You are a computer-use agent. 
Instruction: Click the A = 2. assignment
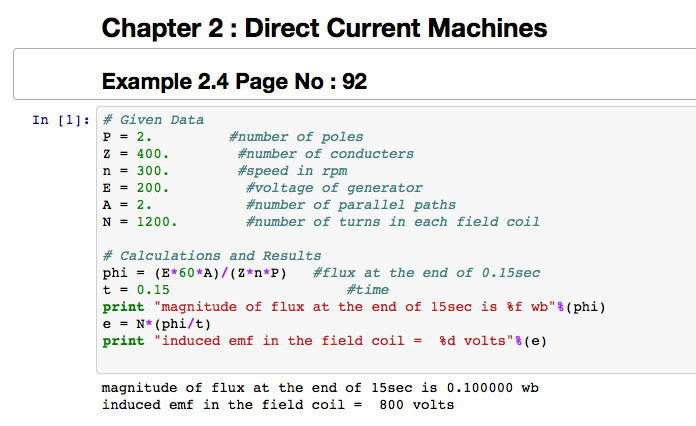tap(127, 205)
